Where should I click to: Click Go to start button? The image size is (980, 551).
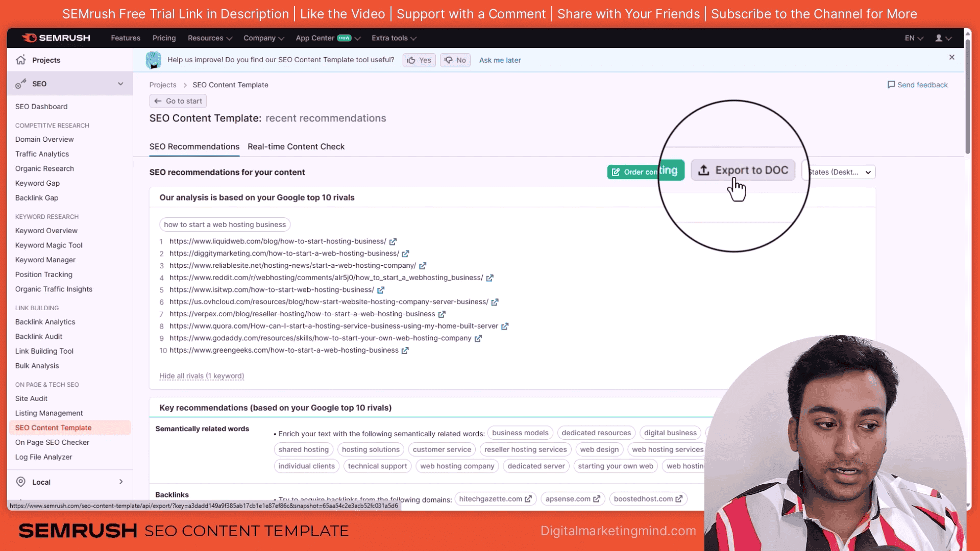point(178,101)
